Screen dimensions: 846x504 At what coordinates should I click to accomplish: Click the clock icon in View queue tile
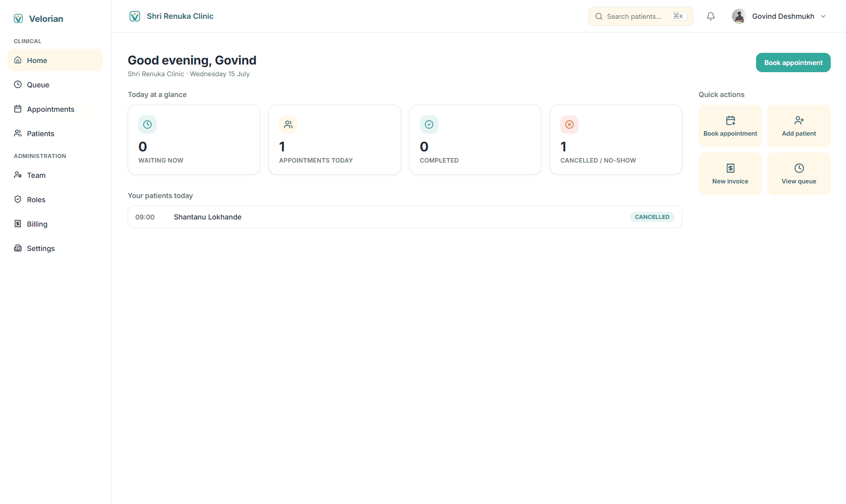pos(799,168)
